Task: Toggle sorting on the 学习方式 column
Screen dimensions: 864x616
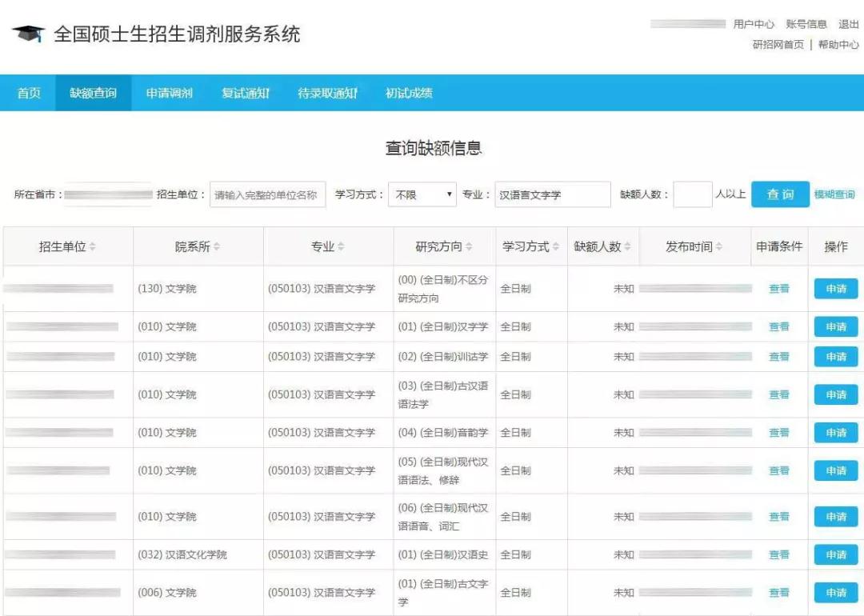Action: [557, 246]
